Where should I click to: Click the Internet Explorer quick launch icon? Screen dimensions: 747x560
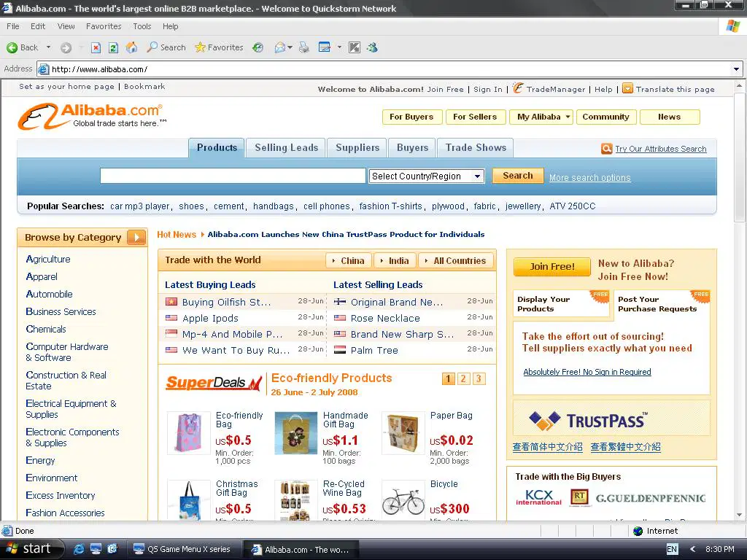tap(79, 549)
